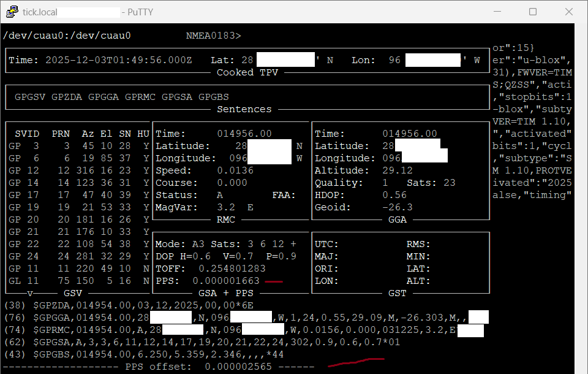Click the $GPRMC raw sentence line

244,330
